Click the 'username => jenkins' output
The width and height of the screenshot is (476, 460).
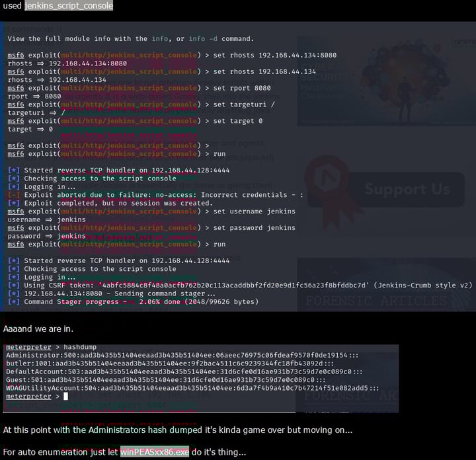coord(46,219)
